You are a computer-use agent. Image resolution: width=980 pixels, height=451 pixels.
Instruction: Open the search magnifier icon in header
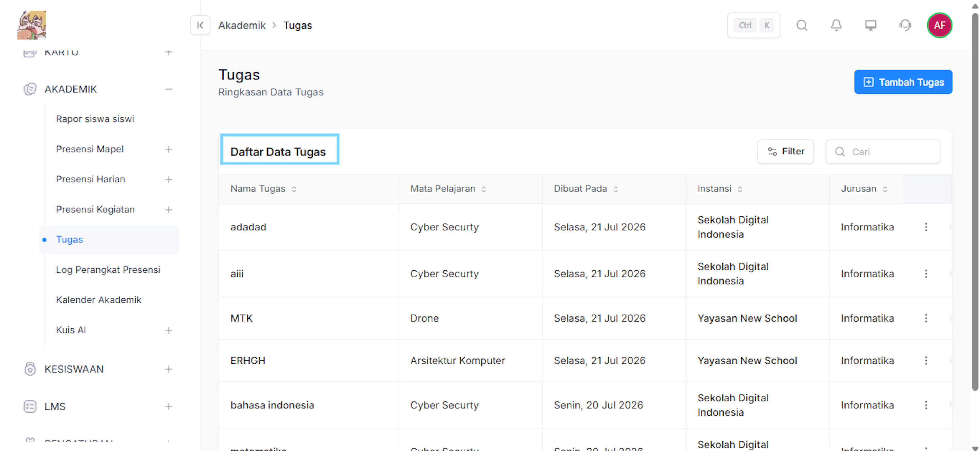pyautogui.click(x=802, y=25)
